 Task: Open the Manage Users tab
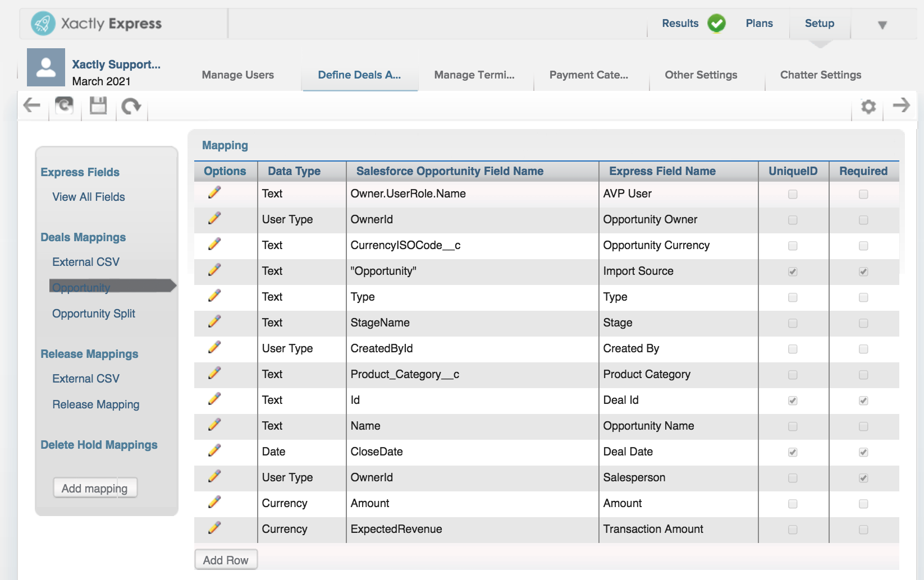point(238,75)
